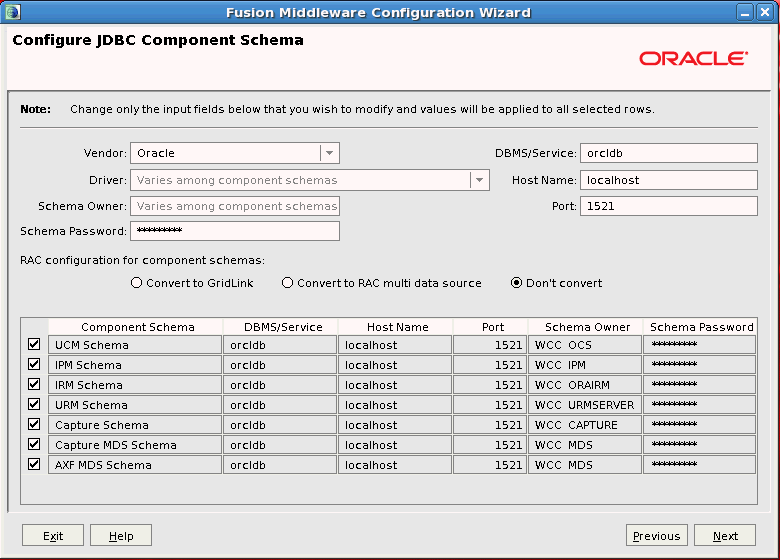Focus the DBMS/Service input field
Screen dimensions: 780x560
669,153
